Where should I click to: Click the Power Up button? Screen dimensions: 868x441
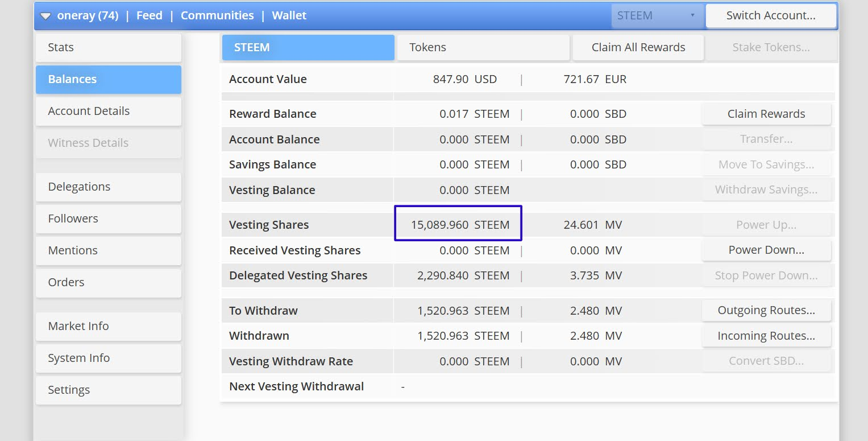pos(766,225)
